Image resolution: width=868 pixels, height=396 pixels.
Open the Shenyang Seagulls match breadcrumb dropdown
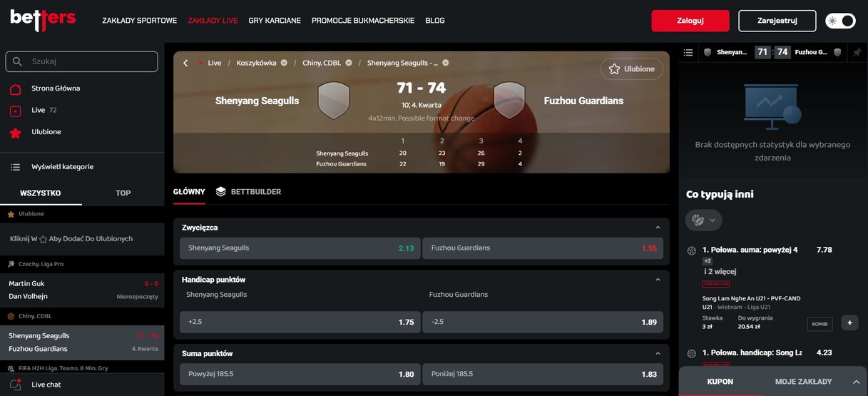pos(445,63)
